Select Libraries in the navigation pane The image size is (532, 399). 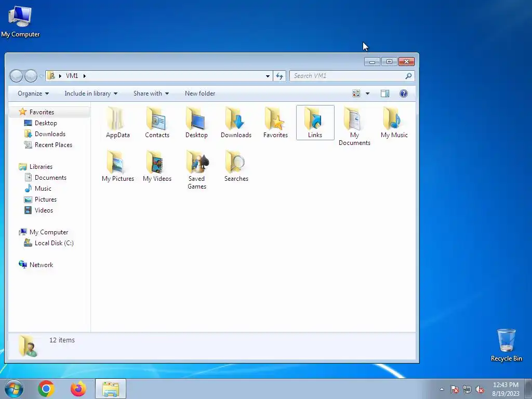pyautogui.click(x=41, y=167)
